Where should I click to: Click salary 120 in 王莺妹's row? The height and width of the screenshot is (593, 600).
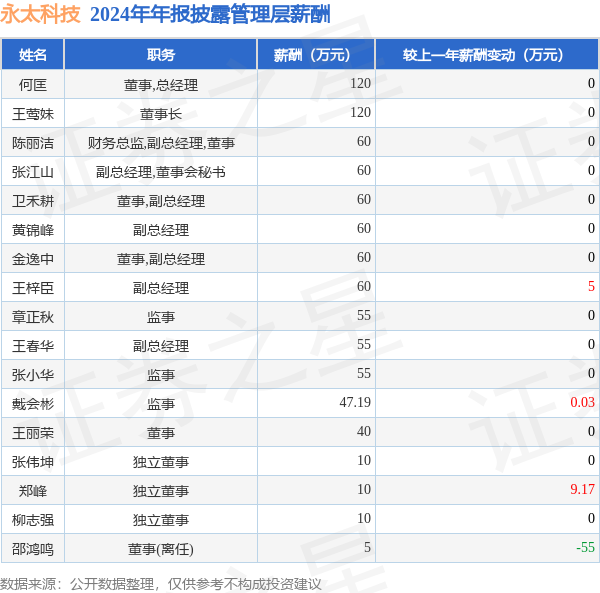point(360,112)
